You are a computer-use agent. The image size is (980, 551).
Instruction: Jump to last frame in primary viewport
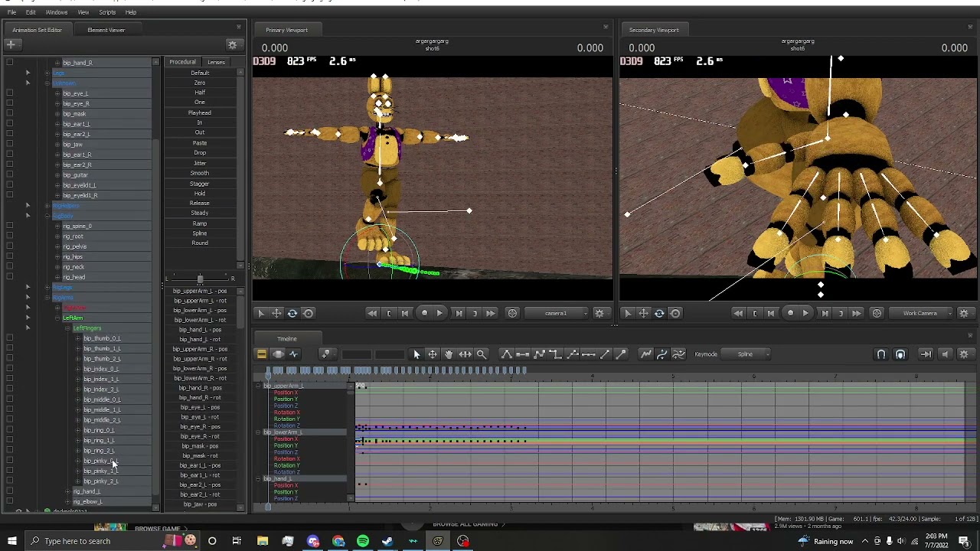point(490,313)
